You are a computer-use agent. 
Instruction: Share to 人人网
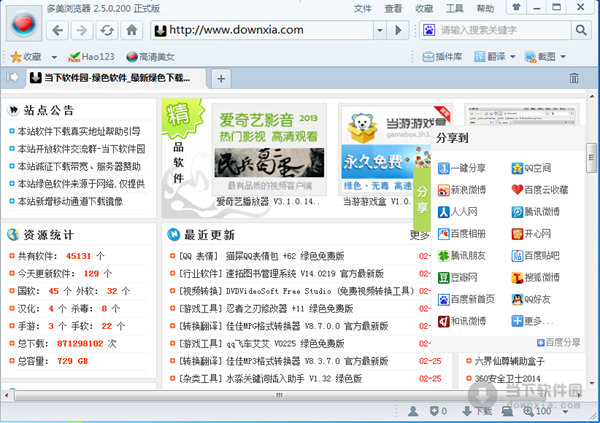(x=458, y=212)
